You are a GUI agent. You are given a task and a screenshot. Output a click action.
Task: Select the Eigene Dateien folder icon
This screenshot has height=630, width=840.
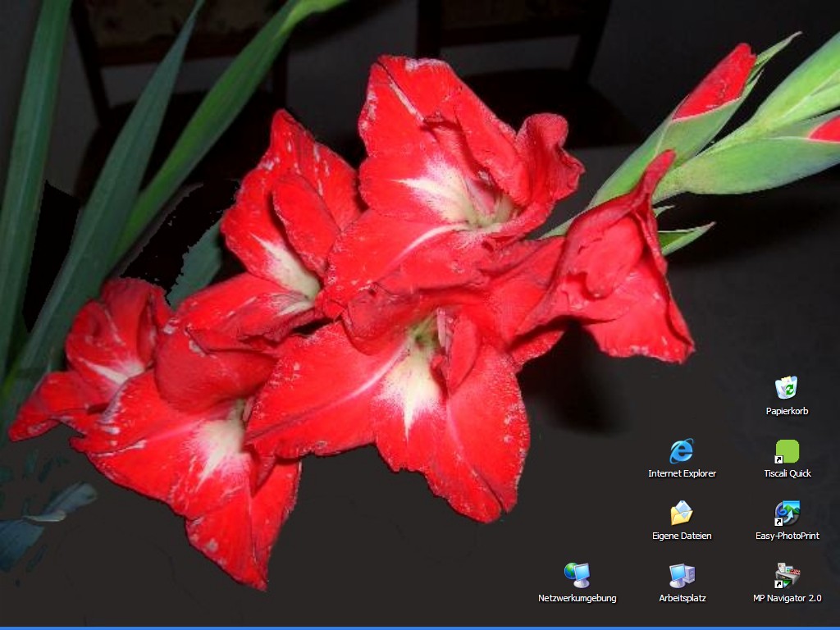[682, 513]
